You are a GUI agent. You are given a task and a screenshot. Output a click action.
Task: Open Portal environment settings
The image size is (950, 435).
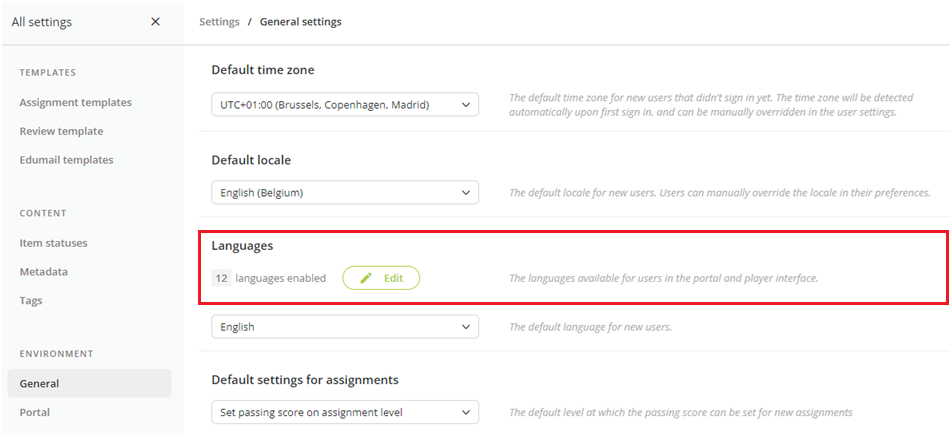pyautogui.click(x=35, y=412)
